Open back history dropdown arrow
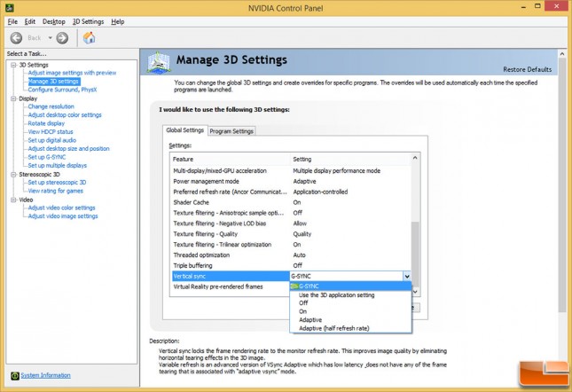The width and height of the screenshot is (572, 392). (50, 37)
